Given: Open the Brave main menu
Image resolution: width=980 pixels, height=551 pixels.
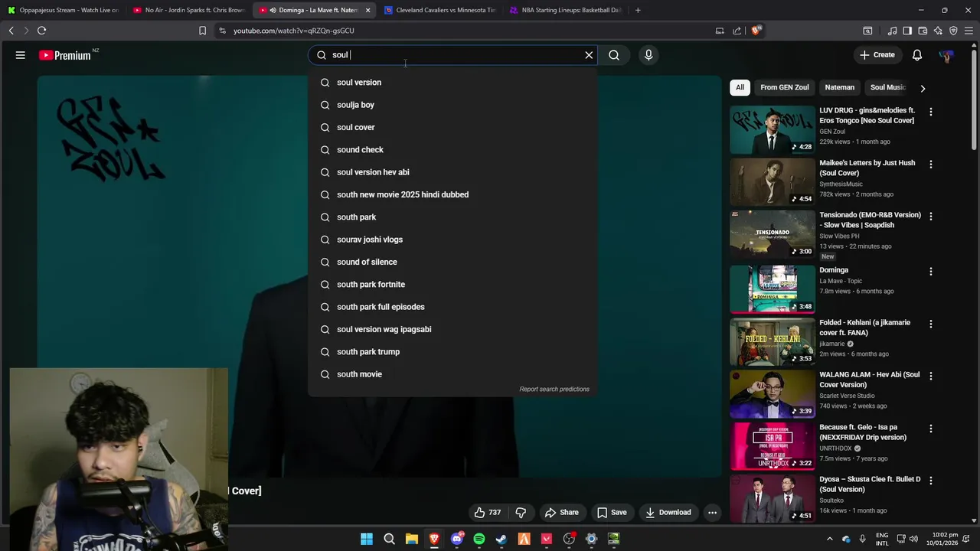Looking at the screenshot, I should point(969,31).
